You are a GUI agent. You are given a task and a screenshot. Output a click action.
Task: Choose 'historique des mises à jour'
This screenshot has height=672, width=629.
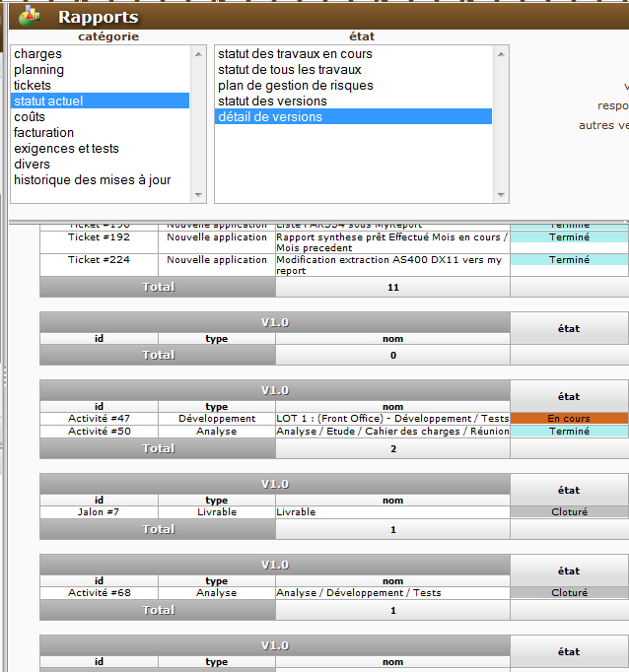pos(92,180)
